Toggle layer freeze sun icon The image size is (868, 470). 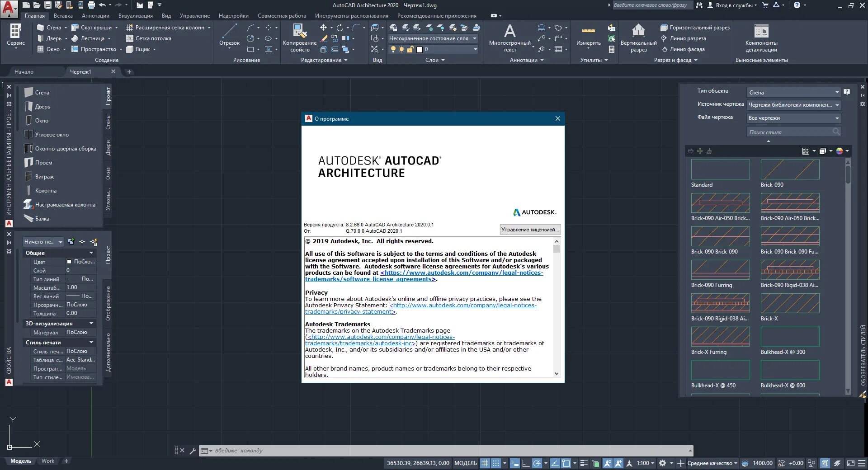pos(401,49)
